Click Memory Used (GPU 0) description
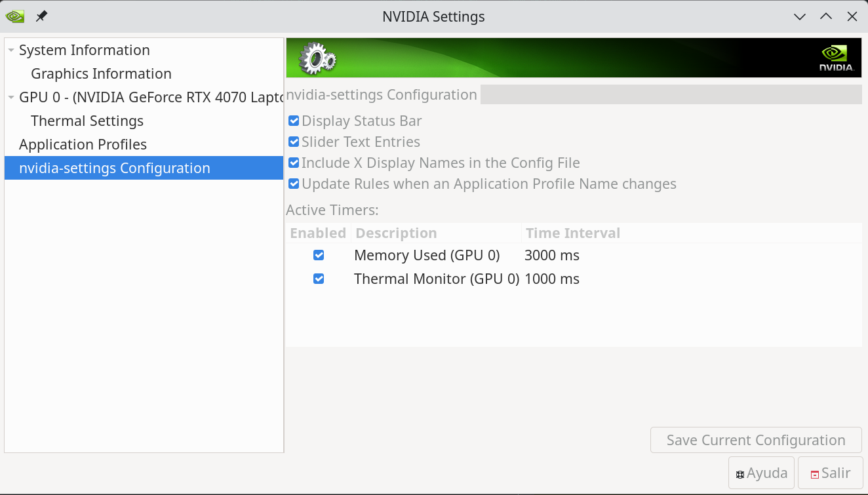Viewport: 868px width, 495px height. [x=427, y=255]
